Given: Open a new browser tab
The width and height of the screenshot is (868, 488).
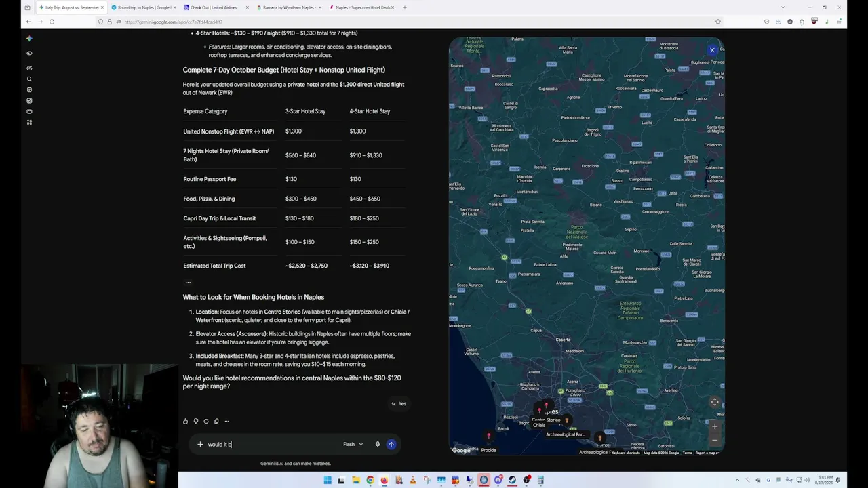Looking at the screenshot, I should [x=404, y=7].
